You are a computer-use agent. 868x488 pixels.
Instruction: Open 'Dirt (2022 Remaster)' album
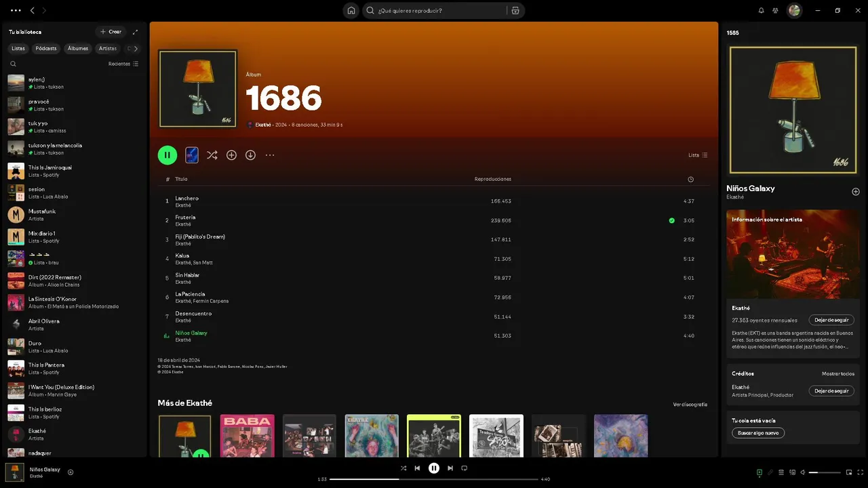[x=75, y=281]
